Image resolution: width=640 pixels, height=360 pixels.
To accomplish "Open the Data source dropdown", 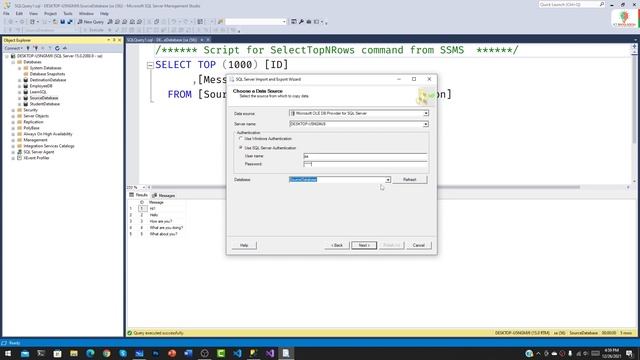I will pyautogui.click(x=426, y=113).
